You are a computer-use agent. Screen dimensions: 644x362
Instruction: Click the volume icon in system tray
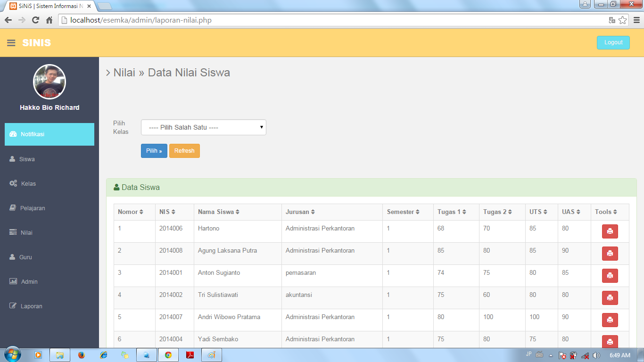point(596,355)
